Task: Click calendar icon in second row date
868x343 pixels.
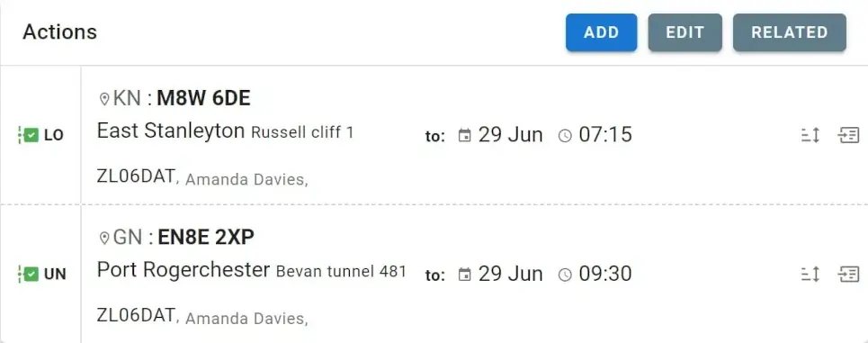Action: click(x=465, y=275)
